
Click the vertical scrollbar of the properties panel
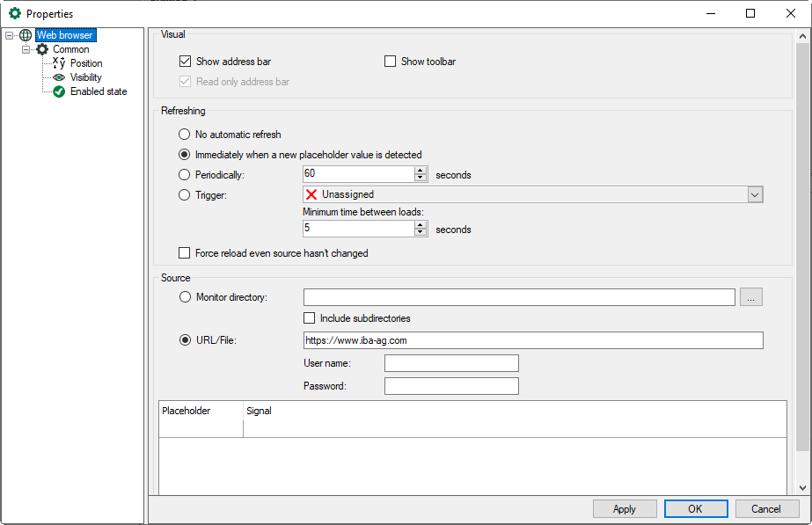[802, 264]
